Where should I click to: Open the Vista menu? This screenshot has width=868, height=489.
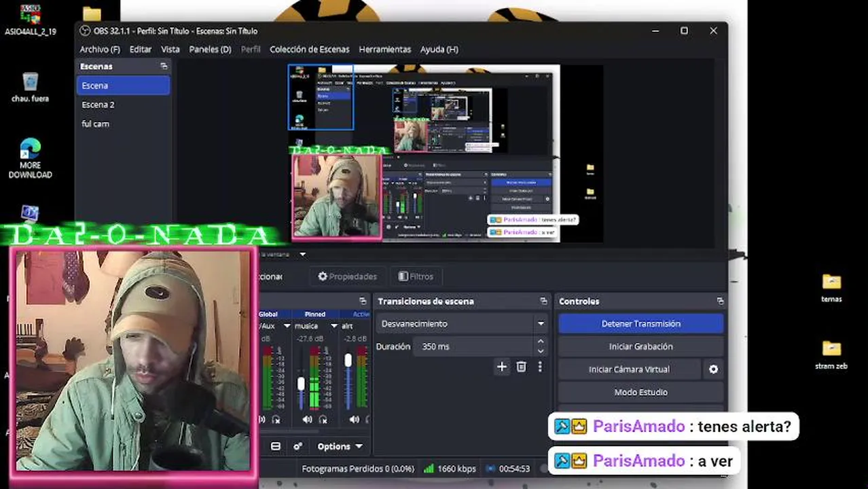(x=170, y=50)
